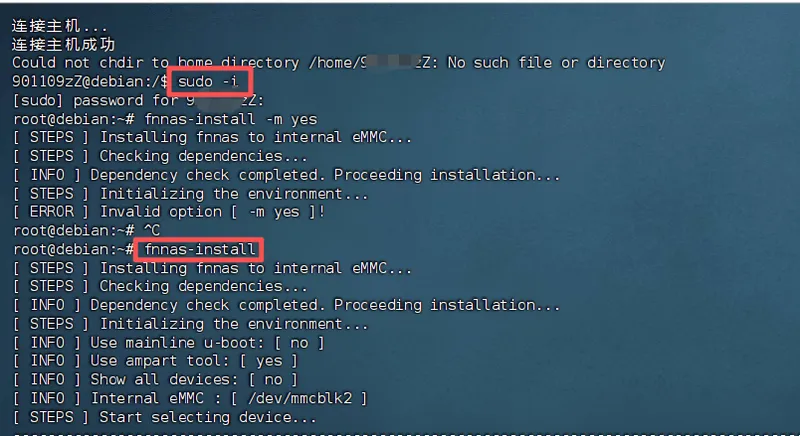Click the Start selecting device line
The image size is (800, 436).
(165, 417)
